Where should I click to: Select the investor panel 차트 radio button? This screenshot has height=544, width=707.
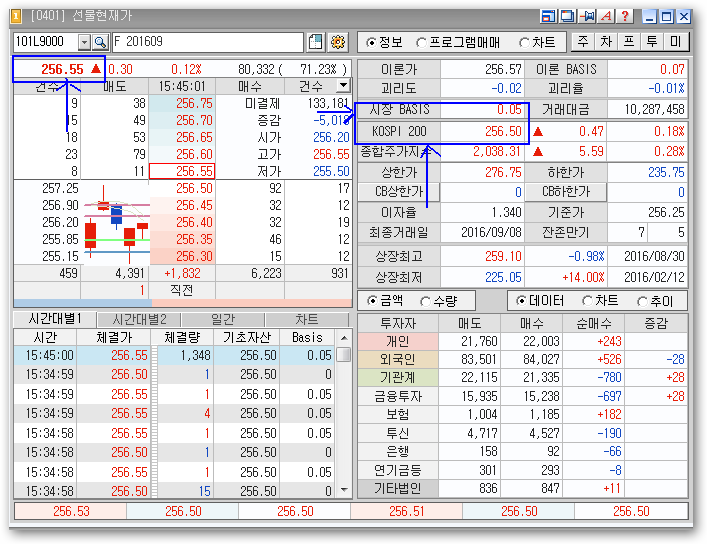[x=587, y=300]
